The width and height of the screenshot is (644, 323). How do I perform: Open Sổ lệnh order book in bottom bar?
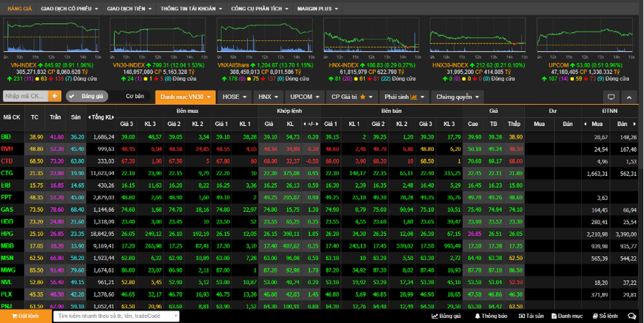pos(605,316)
